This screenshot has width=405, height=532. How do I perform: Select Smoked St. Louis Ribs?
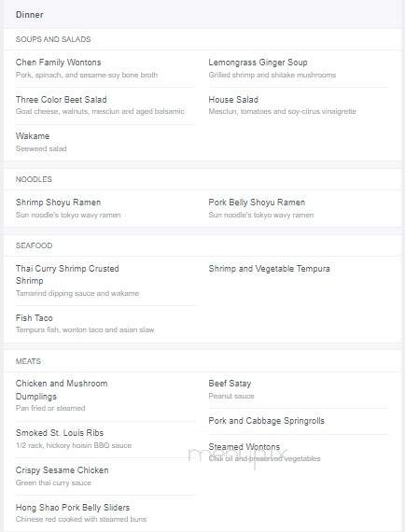[x=60, y=433]
